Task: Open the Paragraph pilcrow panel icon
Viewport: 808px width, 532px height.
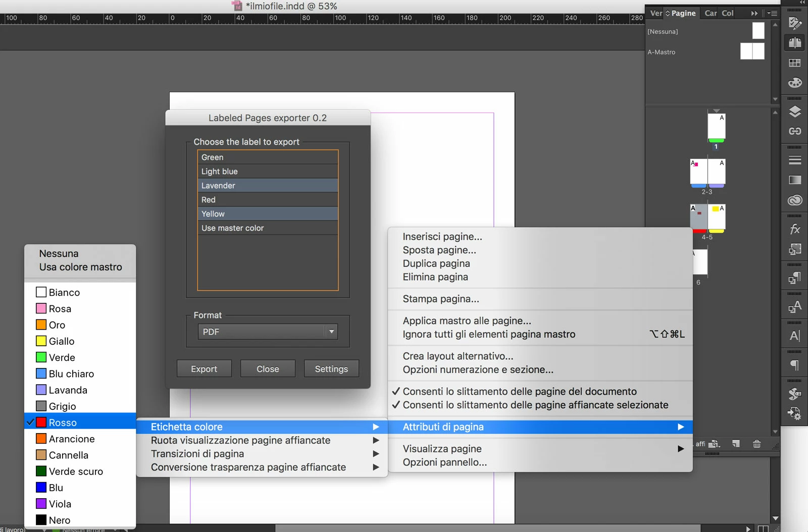Action: pos(795,365)
